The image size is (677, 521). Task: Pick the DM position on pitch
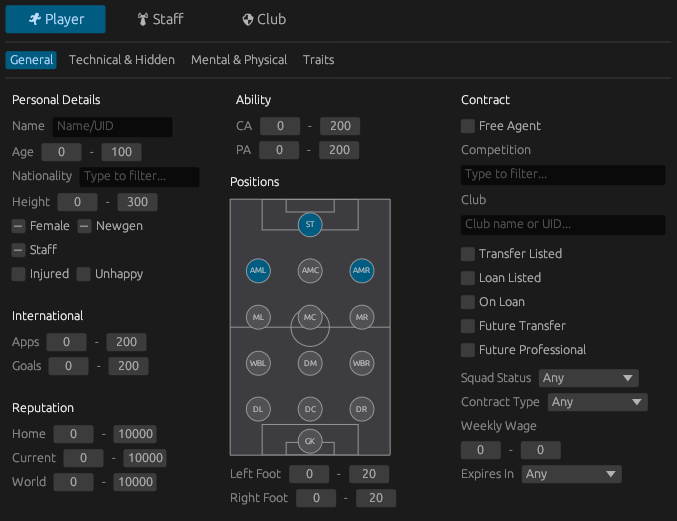point(310,362)
